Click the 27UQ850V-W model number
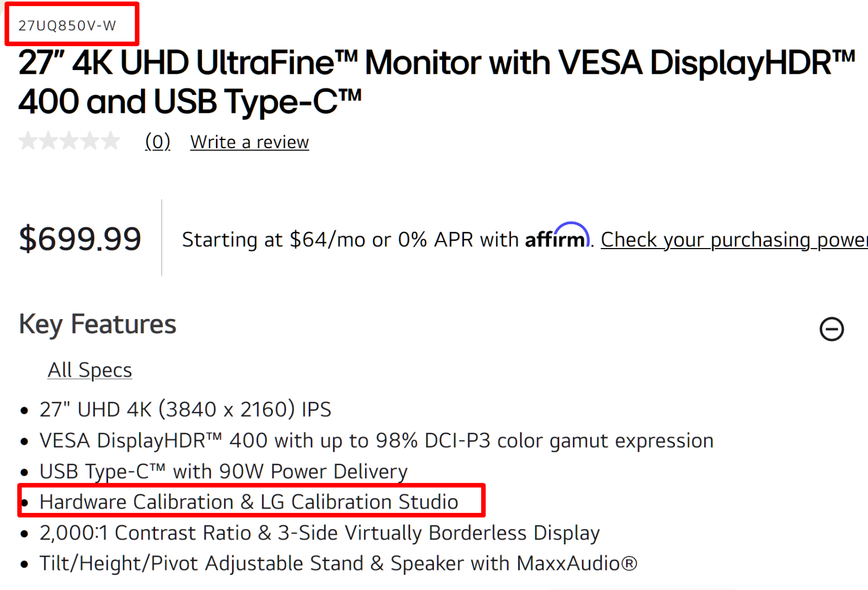Image resolution: width=868 pixels, height=590 pixels. coord(67,26)
